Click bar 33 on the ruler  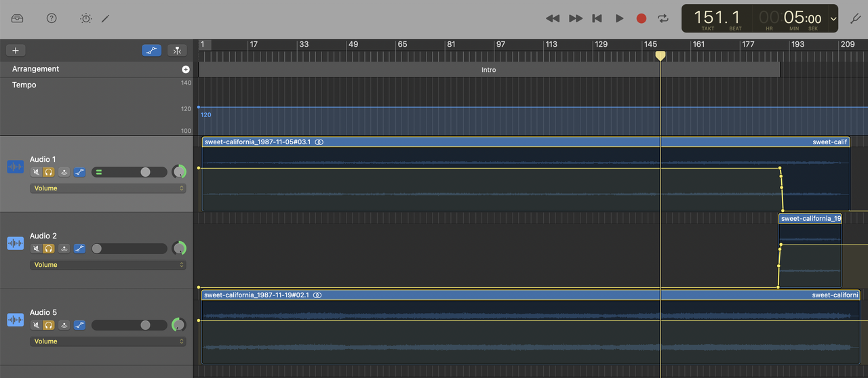[304, 44]
